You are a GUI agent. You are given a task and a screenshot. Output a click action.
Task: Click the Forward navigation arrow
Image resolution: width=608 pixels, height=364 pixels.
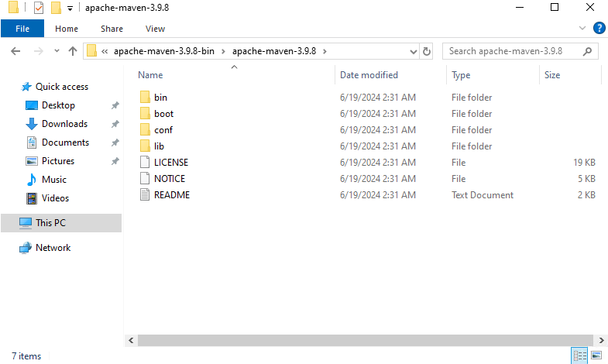tap(39, 51)
